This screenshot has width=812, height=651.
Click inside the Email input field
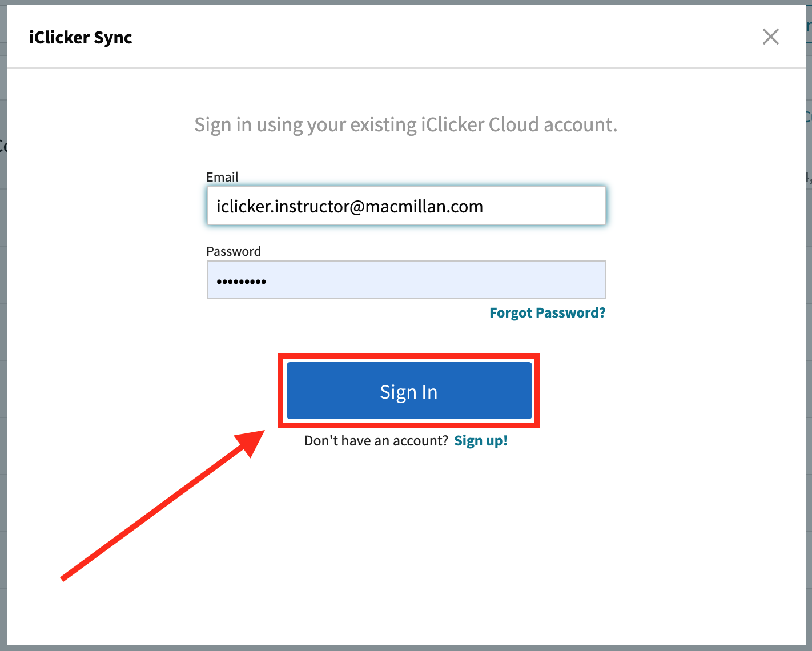(x=406, y=206)
